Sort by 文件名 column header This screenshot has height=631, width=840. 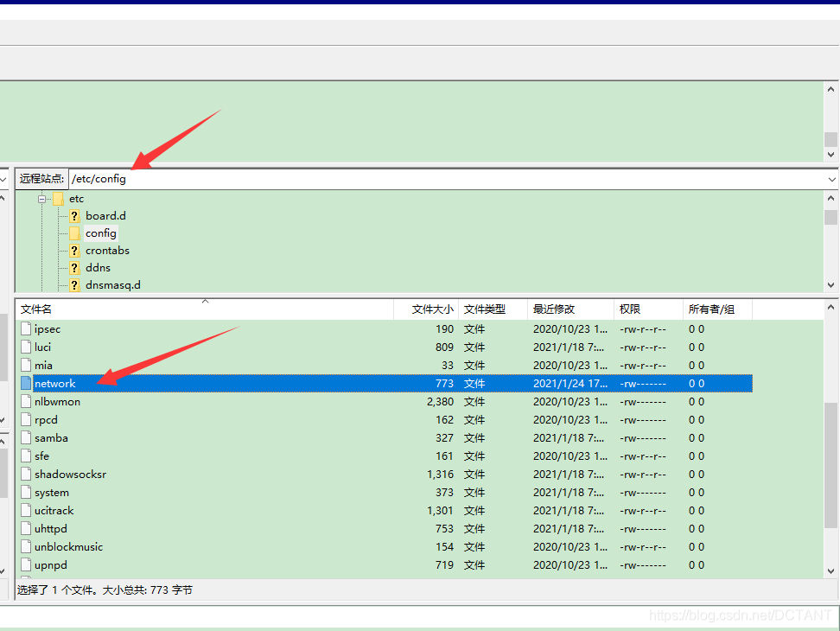click(x=36, y=309)
